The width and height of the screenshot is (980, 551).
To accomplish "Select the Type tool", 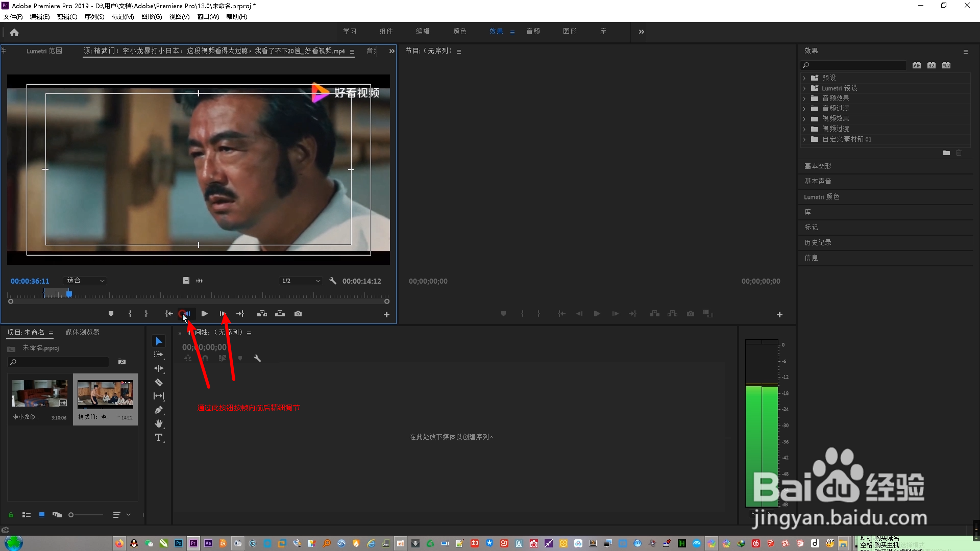I will 159,437.
